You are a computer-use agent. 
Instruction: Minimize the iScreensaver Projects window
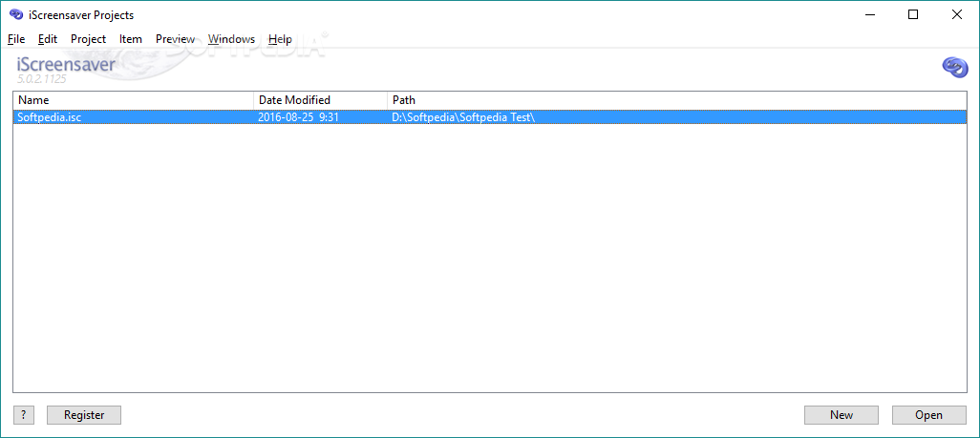pyautogui.click(x=869, y=15)
